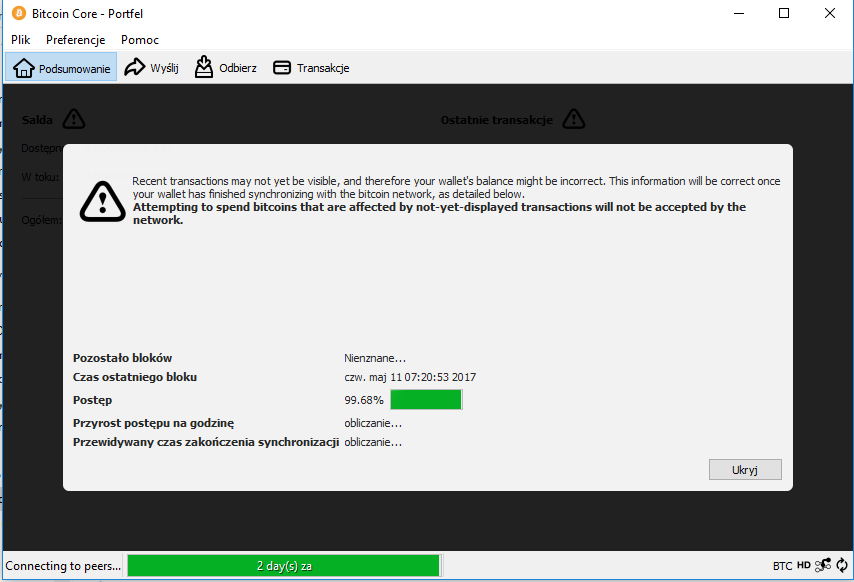Click the 99.68% Postęp progress bar
Viewport: 854px width, 582px height.
(426, 400)
